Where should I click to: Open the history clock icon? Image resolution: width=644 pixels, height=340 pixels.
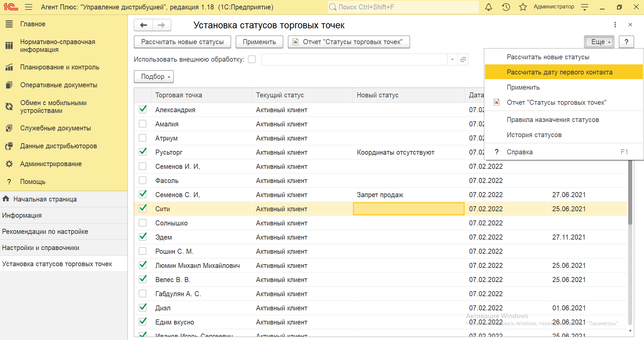506,7
